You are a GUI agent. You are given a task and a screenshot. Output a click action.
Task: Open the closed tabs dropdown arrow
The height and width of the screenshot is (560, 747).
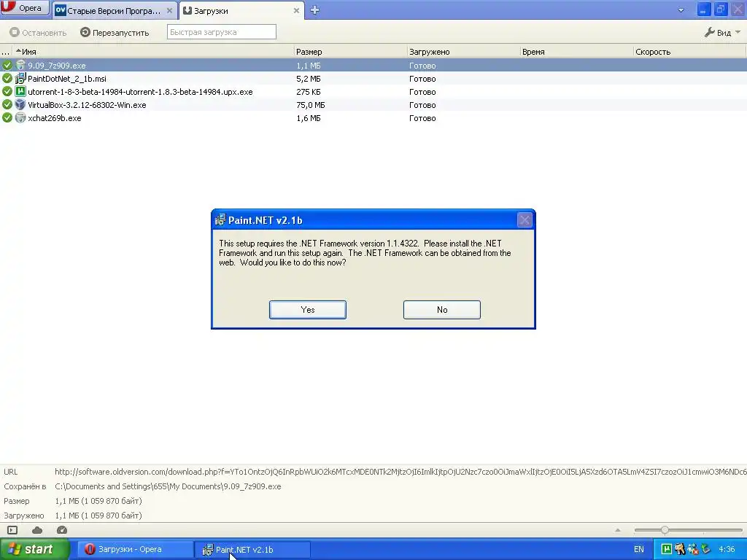point(681,10)
